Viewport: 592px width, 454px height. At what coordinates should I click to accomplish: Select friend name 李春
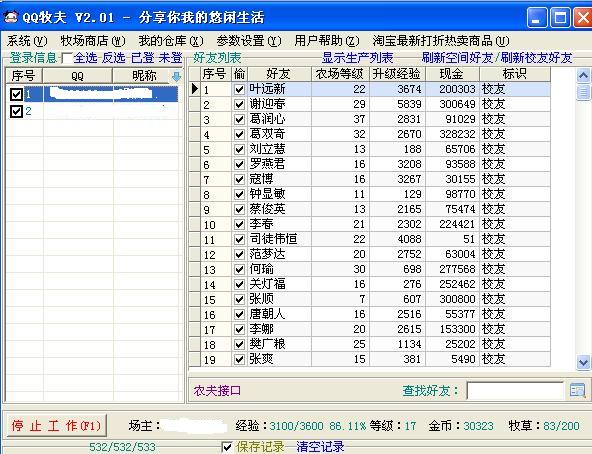point(261,224)
